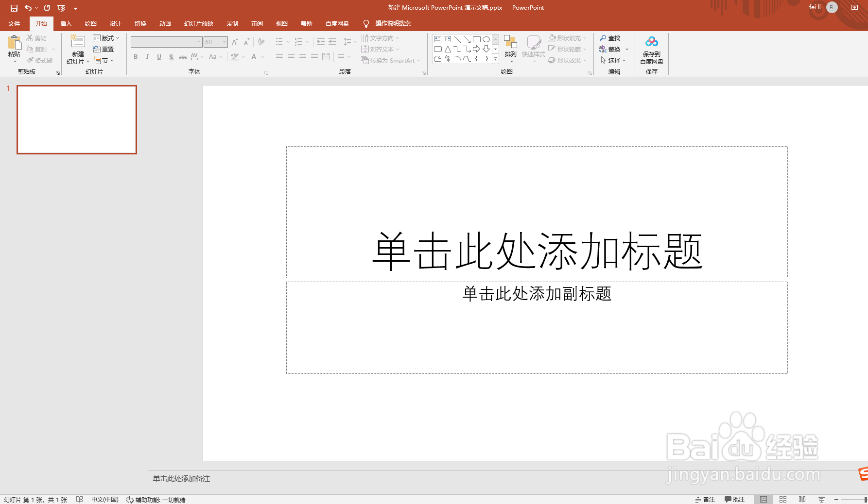Viewport: 868px width, 504px height.
Task: Click the Save icon in quick access toolbar
Action: click(x=14, y=8)
